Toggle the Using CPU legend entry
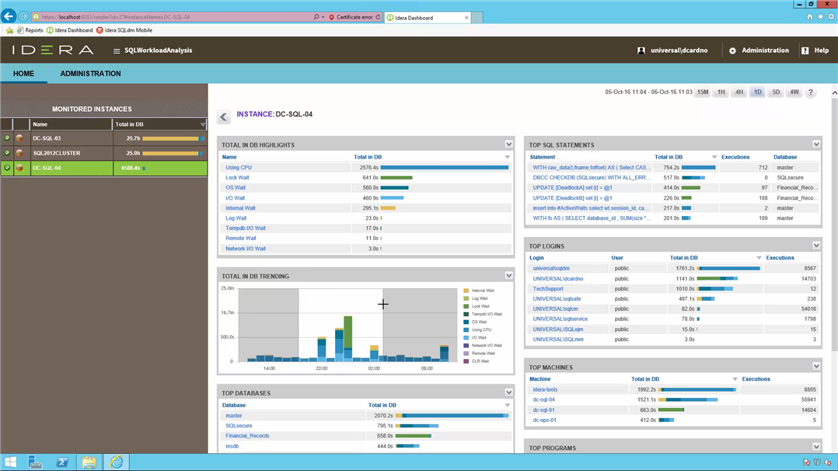Viewport: 838px width, 471px height. pos(478,330)
